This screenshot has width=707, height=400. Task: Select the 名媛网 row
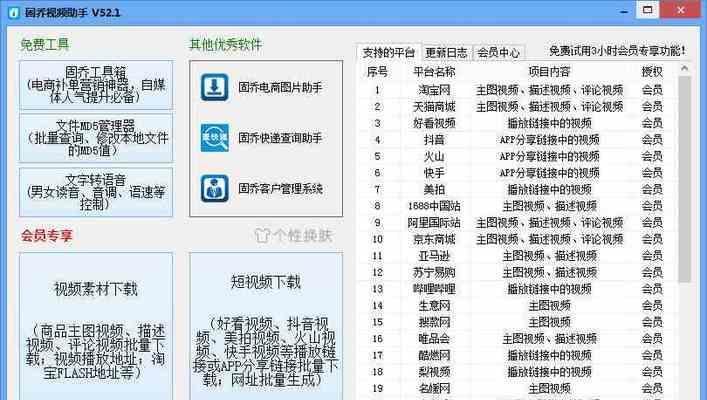518,388
